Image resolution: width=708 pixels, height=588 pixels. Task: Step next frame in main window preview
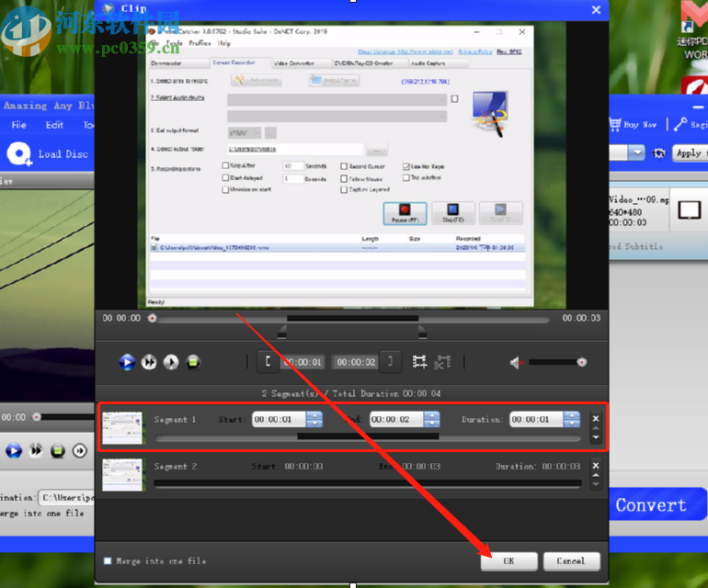80,450
